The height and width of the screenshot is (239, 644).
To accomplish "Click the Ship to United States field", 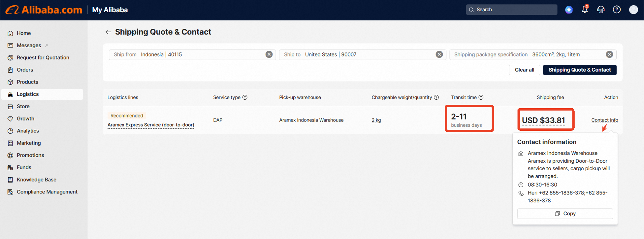I will [362, 54].
